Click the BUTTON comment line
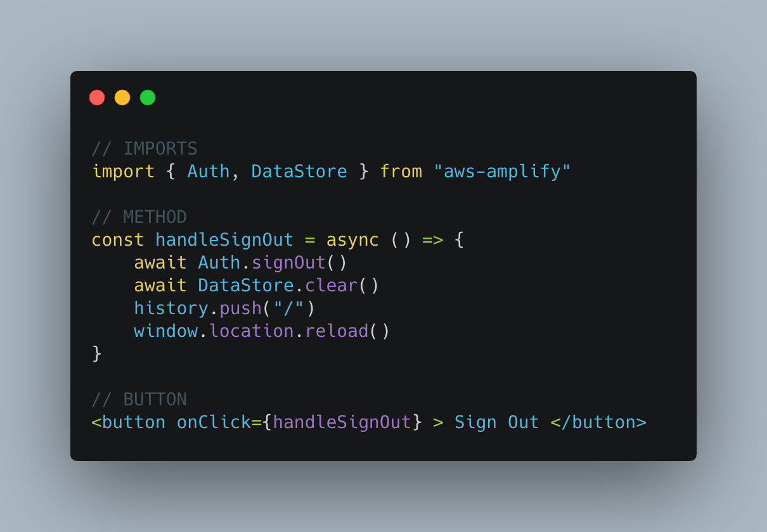767x532 pixels. pos(139,400)
